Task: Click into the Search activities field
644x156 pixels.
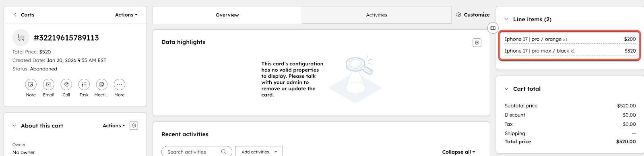Action: (x=197, y=152)
